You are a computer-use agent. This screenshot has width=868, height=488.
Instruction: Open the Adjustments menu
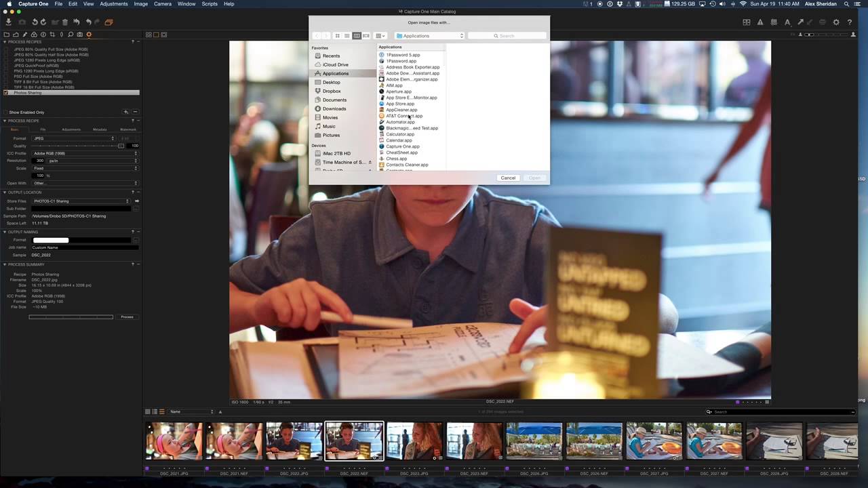pyautogui.click(x=113, y=4)
